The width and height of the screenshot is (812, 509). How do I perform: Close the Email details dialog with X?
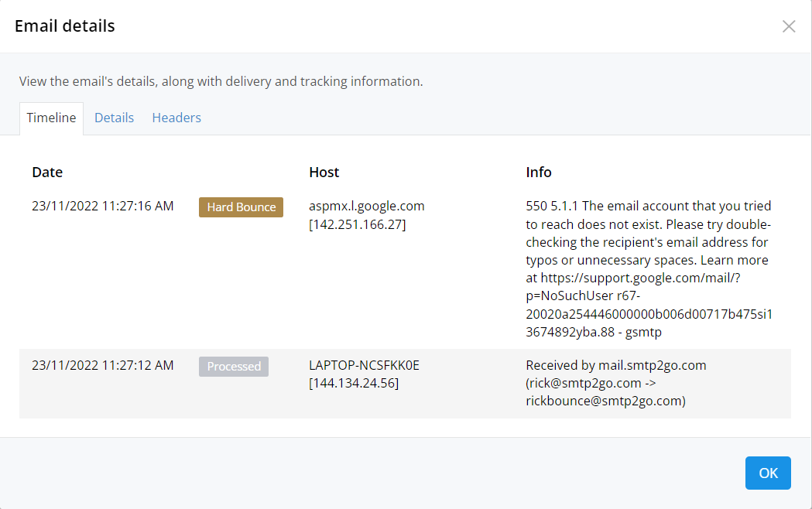[789, 26]
